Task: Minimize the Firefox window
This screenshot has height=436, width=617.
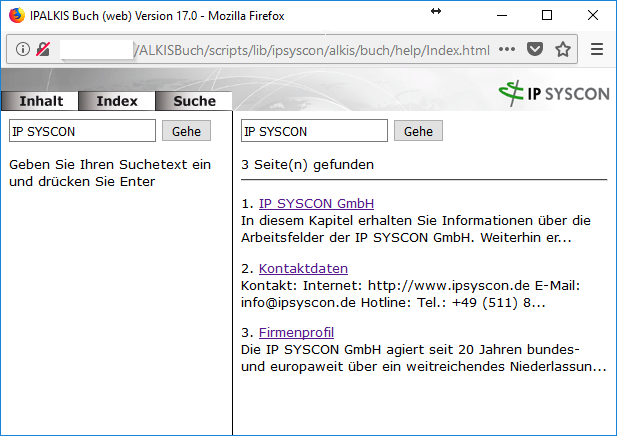Action: (x=502, y=16)
